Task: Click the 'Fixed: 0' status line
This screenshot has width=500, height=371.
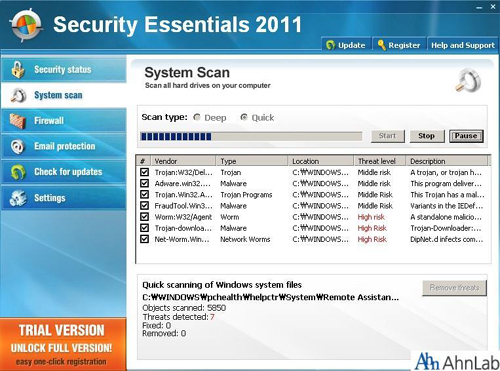Action: pos(157,325)
